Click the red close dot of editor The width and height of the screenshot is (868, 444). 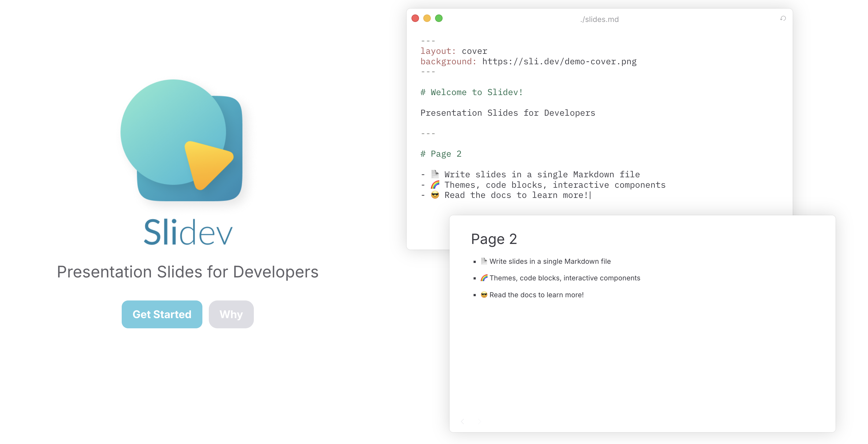coord(415,18)
